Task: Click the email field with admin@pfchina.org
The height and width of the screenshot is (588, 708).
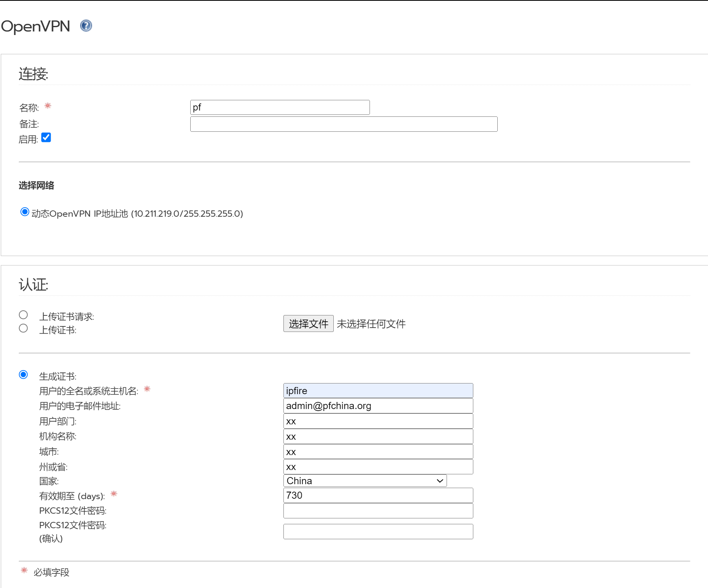Action: click(x=378, y=406)
